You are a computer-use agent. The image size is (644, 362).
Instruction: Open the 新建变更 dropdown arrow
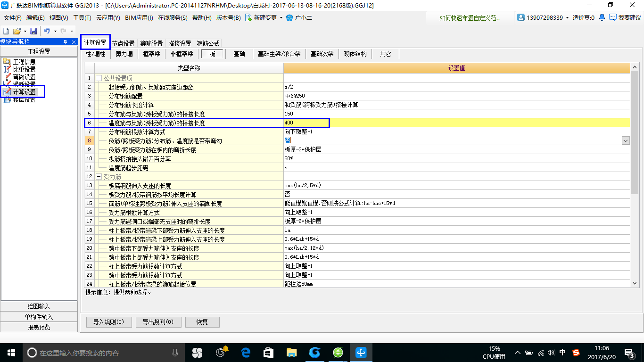click(x=281, y=17)
